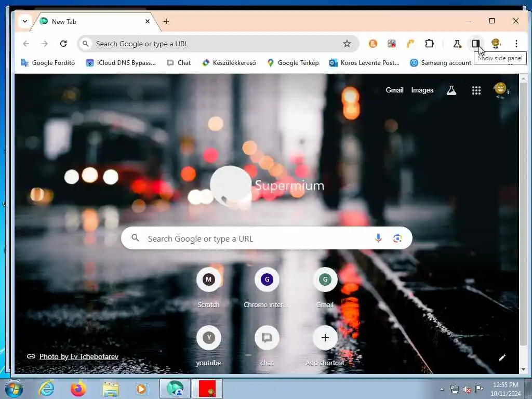Go forward to next page
The image size is (532, 399).
[45, 44]
